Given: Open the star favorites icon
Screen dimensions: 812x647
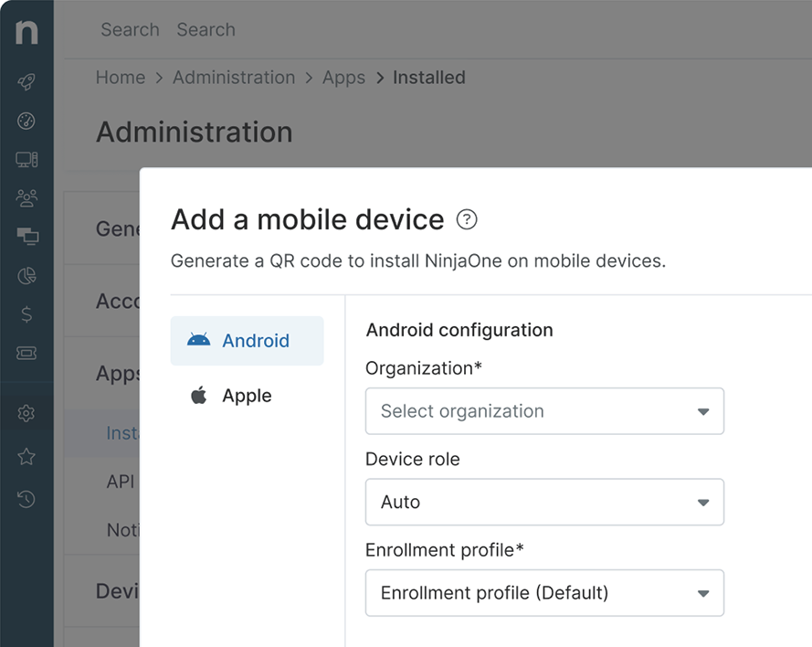Looking at the screenshot, I should pos(26,456).
